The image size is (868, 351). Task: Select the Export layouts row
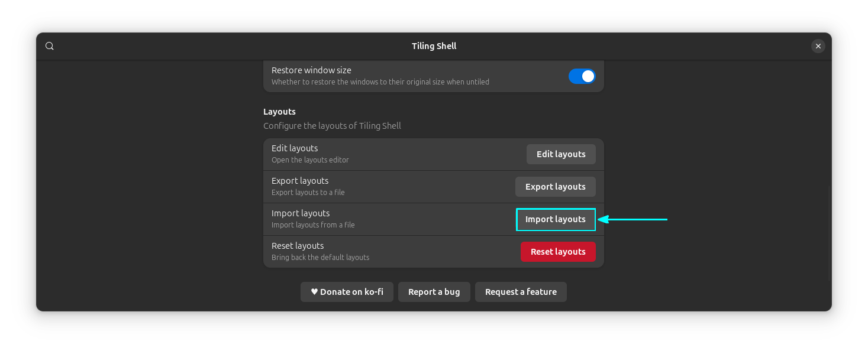[355, 186]
